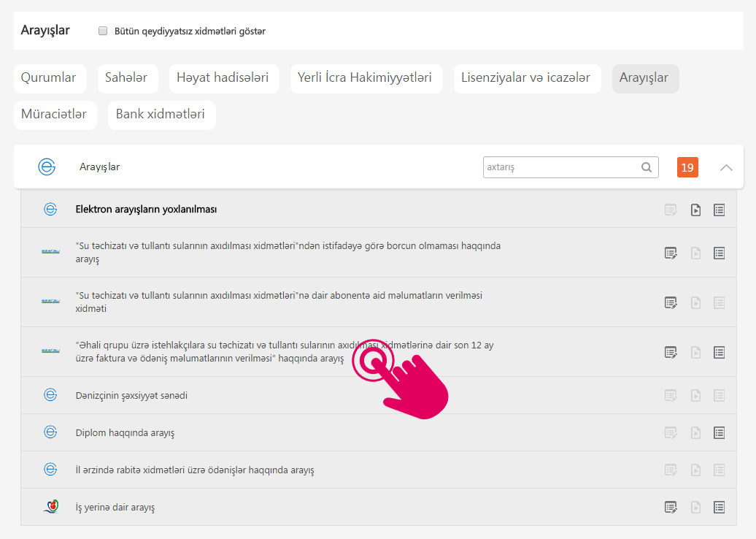Open abonentə aid məlumatların verilməsi xidməti
756x539 pixels.
[x=279, y=302]
